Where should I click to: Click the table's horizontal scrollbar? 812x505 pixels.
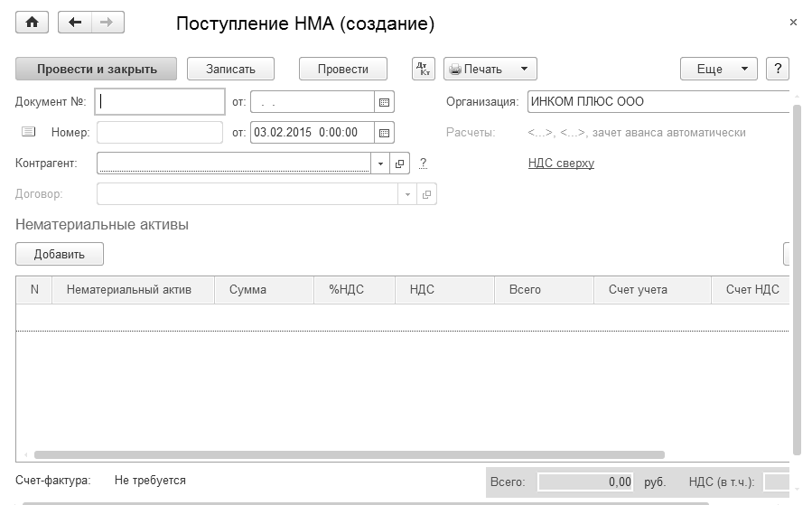[x=349, y=454]
